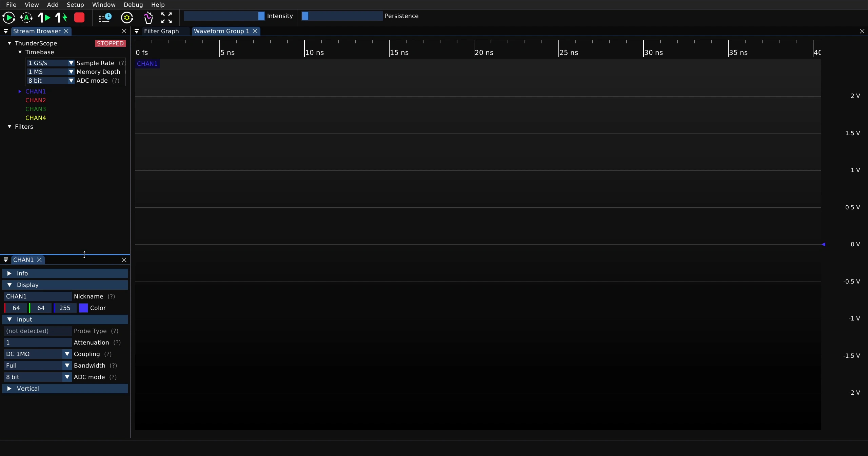Collapse the Display section
This screenshot has height=456, width=868.
click(x=65, y=285)
